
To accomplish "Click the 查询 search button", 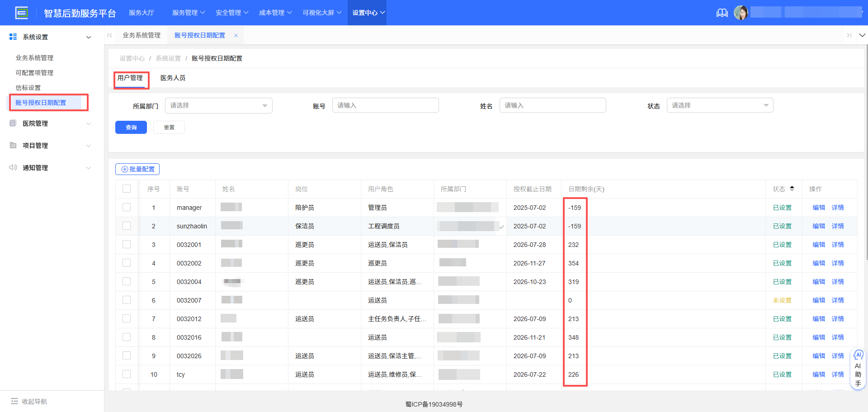I will pos(131,127).
